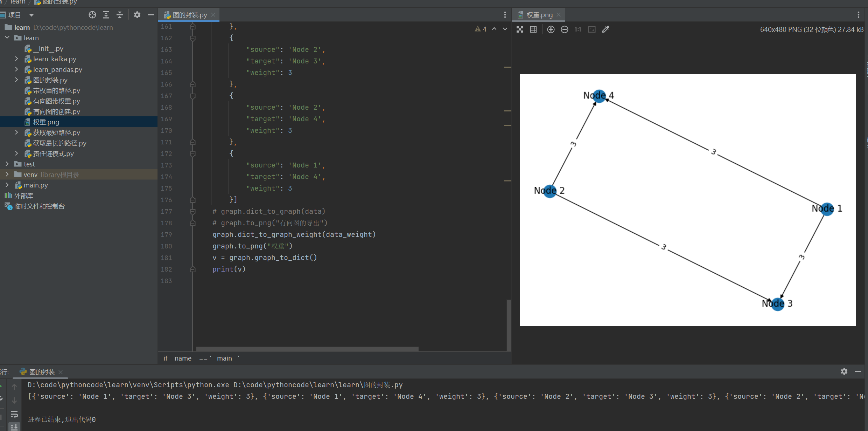This screenshot has height=431, width=868.
Task: Zoom out of the image preview
Action: coord(564,29)
